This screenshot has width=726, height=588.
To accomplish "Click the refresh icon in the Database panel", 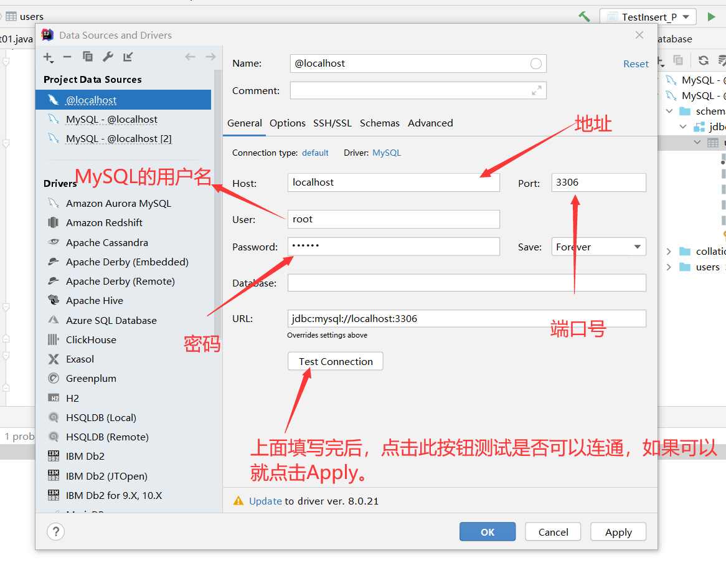I will pyautogui.click(x=704, y=60).
